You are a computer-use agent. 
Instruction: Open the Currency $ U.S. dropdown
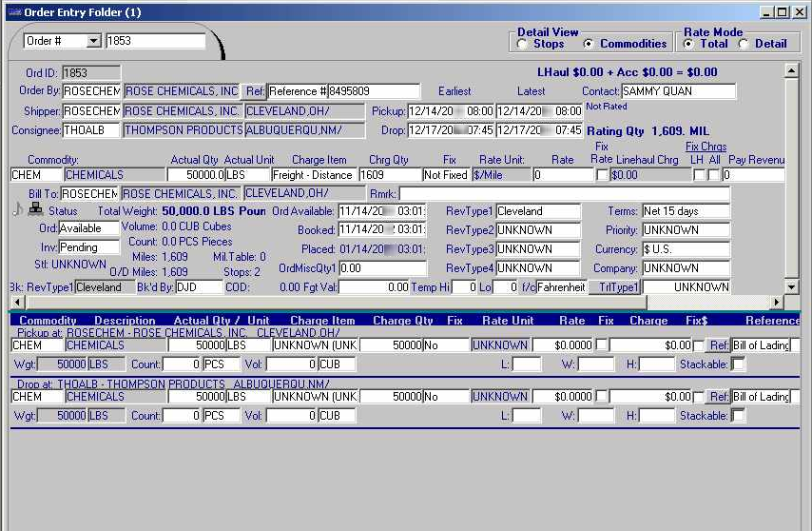tap(686, 249)
